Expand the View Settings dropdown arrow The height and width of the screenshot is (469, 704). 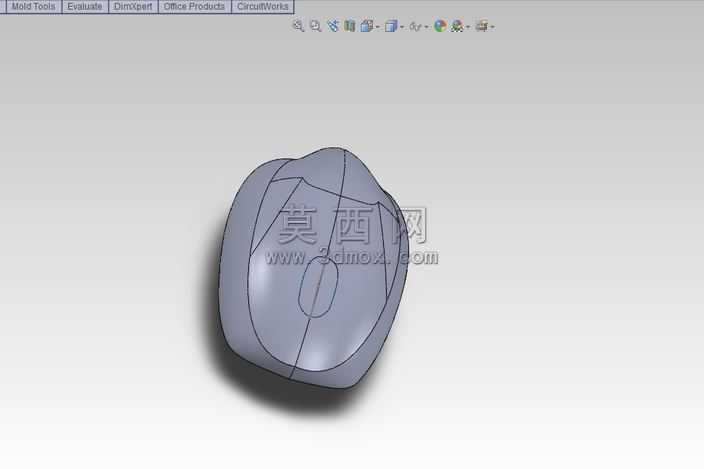(493, 27)
